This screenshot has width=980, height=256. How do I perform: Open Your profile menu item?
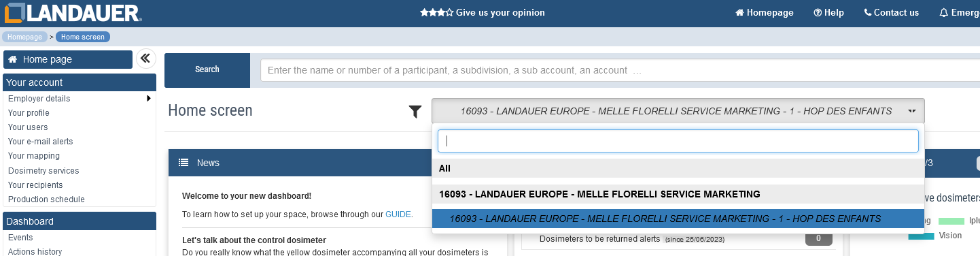(x=29, y=113)
